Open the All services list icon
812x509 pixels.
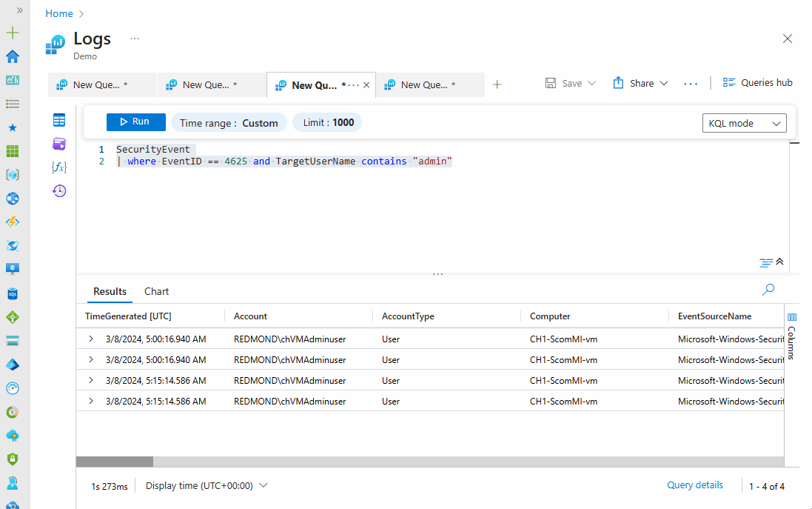tap(13, 104)
